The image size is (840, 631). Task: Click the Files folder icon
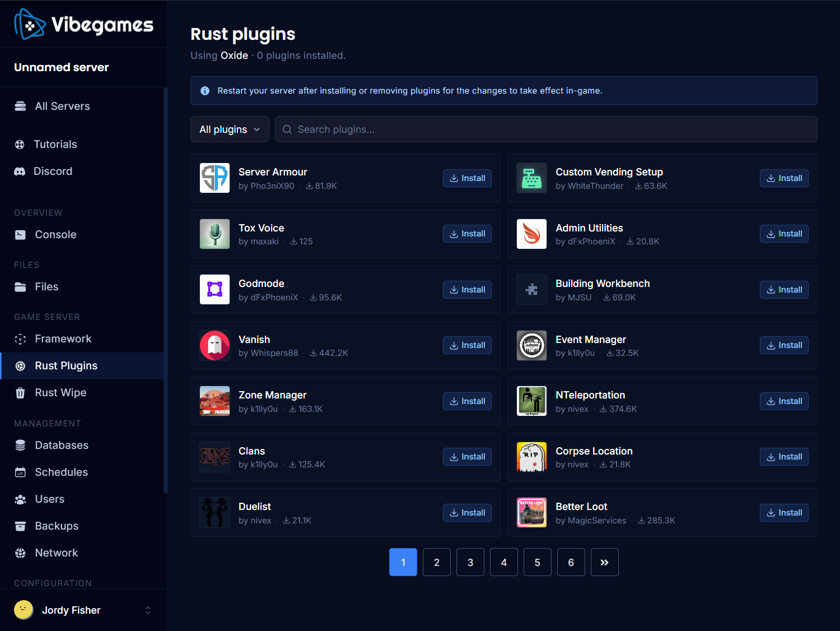pos(20,287)
